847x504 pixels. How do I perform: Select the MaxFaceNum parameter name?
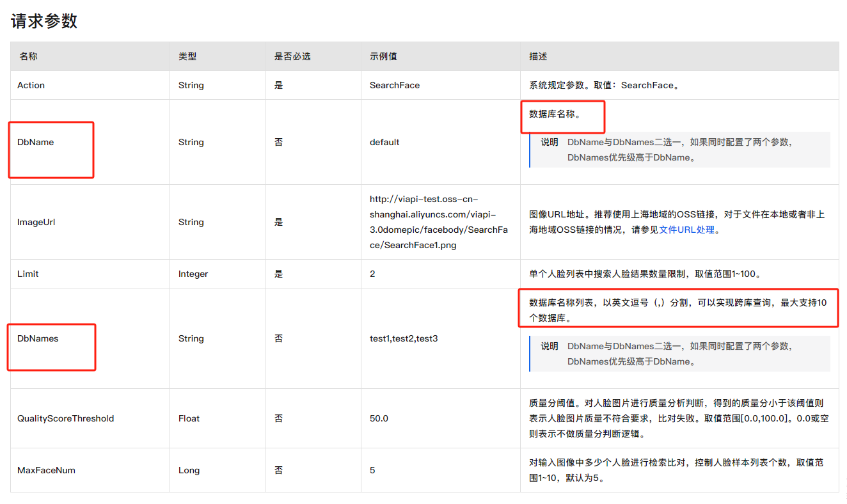46,470
